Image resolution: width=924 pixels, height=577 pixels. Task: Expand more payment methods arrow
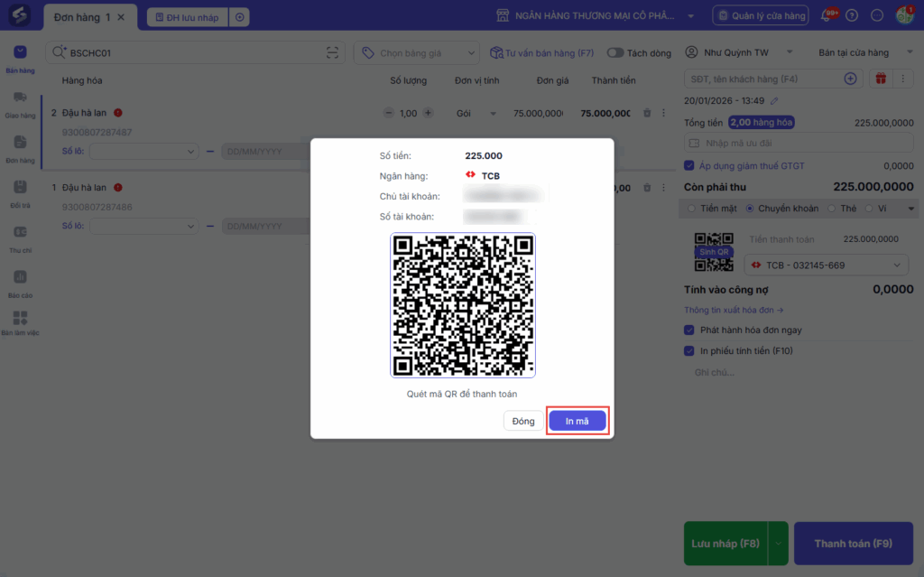tap(911, 209)
